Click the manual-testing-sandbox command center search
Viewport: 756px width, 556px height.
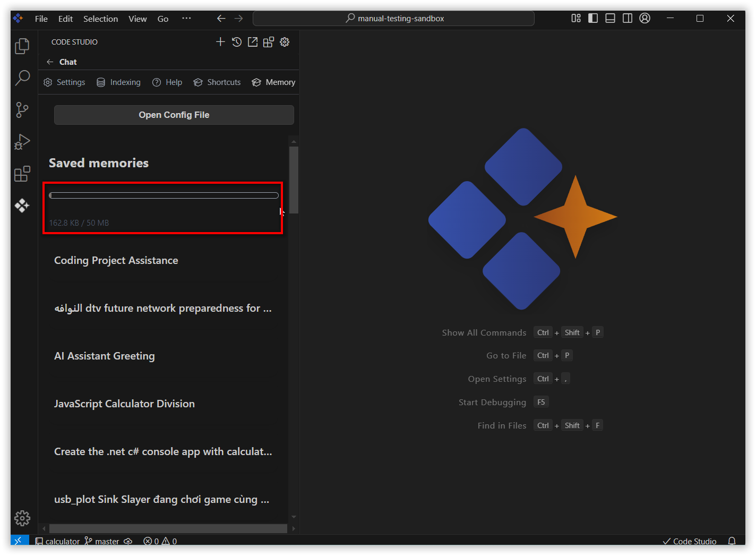393,19
